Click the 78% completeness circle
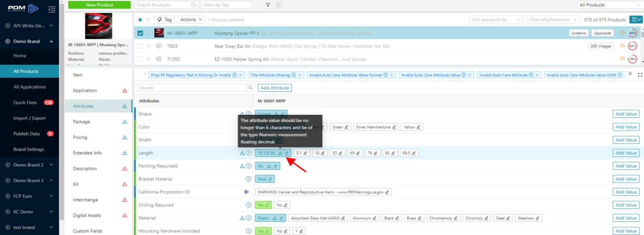Viewport: 644px width, 235px height. coord(632,59)
